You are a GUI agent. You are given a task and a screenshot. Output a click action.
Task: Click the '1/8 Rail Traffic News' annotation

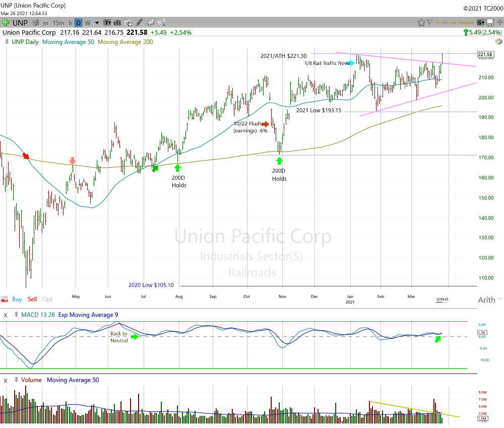tap(327, 63)
